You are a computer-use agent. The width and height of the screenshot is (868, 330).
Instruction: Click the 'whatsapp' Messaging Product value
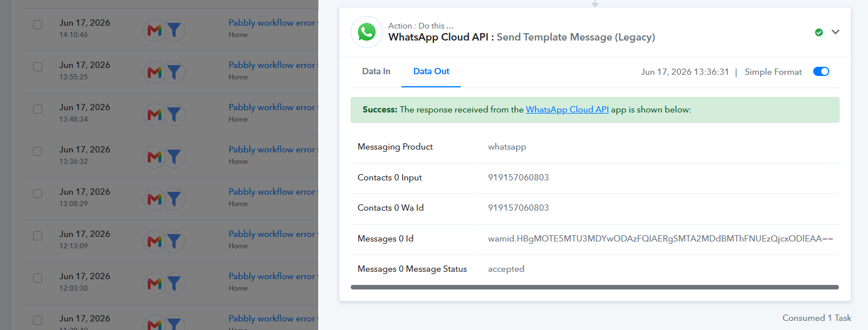[507, 147]
